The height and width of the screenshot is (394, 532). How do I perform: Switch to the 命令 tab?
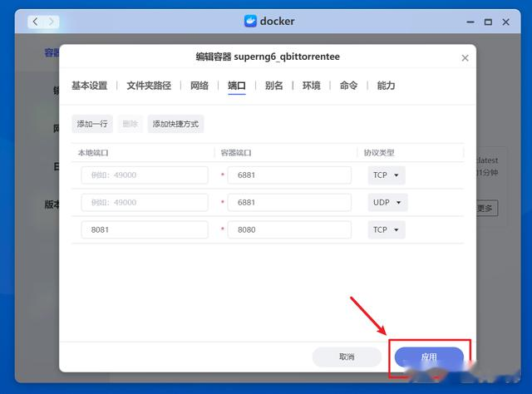(348, 86)
